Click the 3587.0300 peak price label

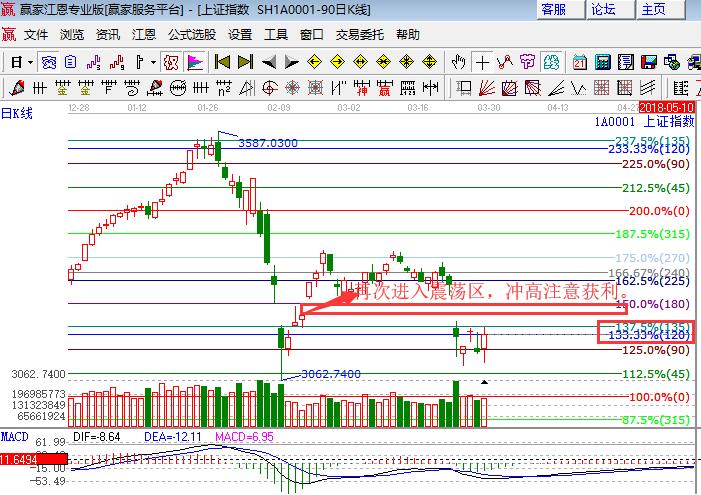click(267, 143)
